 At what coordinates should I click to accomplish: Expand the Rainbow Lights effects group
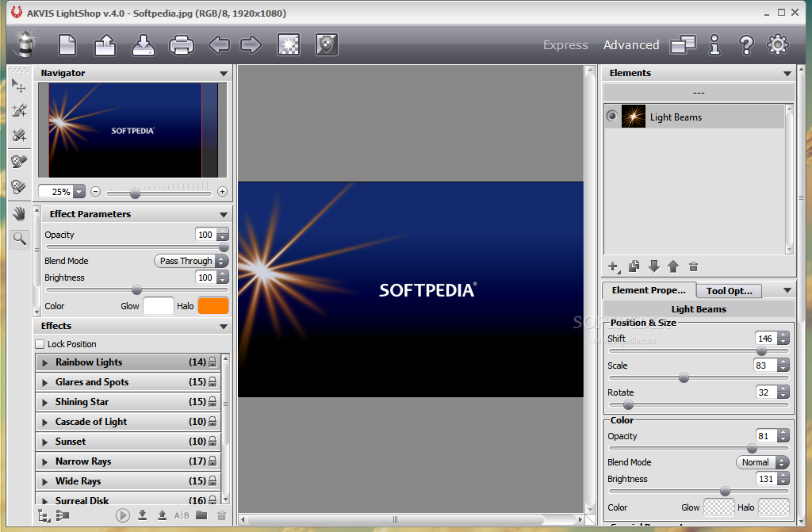click(x=45, y=362)
